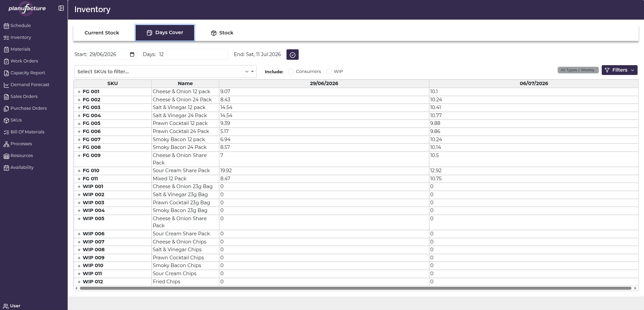
Task: Enable the Consumers checkbox
Action: click(x=291, y=71)
